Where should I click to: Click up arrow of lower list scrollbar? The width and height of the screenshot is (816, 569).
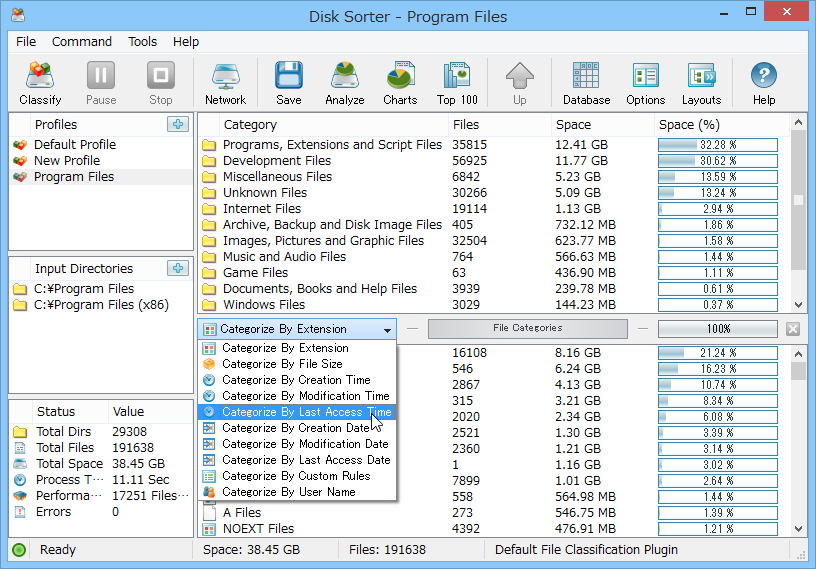[798, 354]
